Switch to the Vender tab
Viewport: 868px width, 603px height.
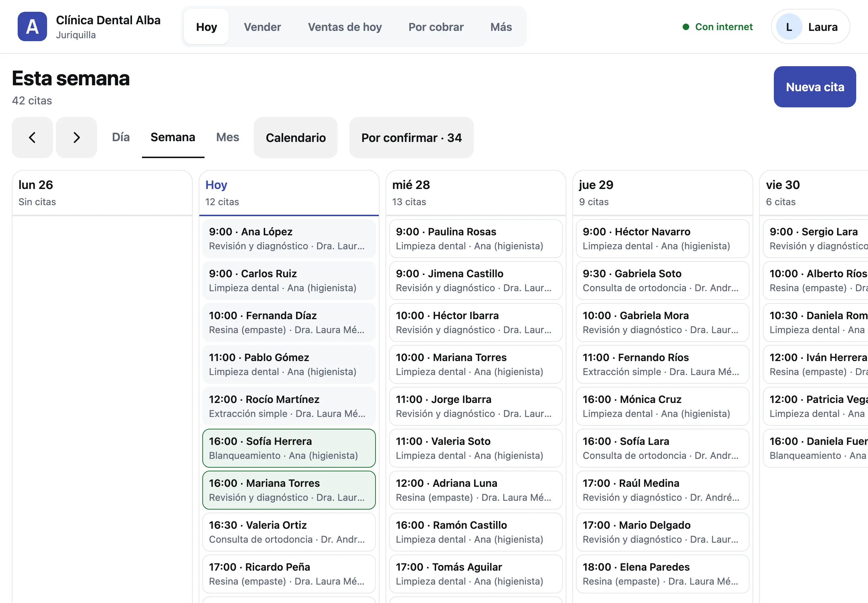(262, 27)
